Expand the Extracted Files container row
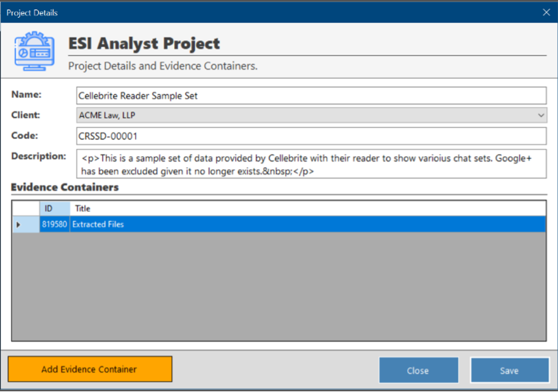This screenshot has height=392, width=558. tap(18, 224)
